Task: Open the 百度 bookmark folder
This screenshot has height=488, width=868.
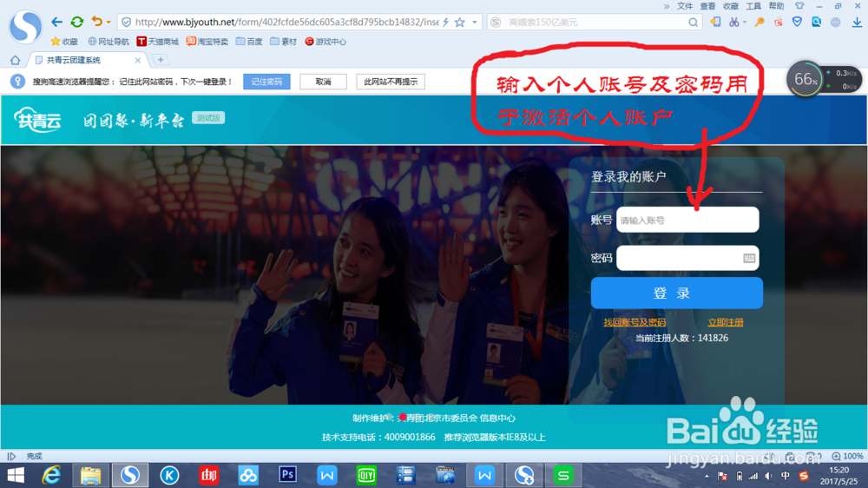Action: pos(249,42)
